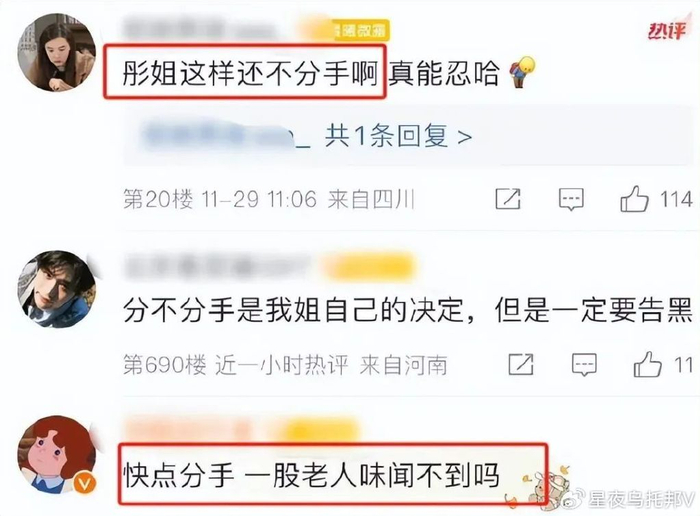The height and width of the screenshot is (516, 700).
Task: Like the comment from 四川 with 114 likes
Action: pyautogui.click(x=634, y=199)
